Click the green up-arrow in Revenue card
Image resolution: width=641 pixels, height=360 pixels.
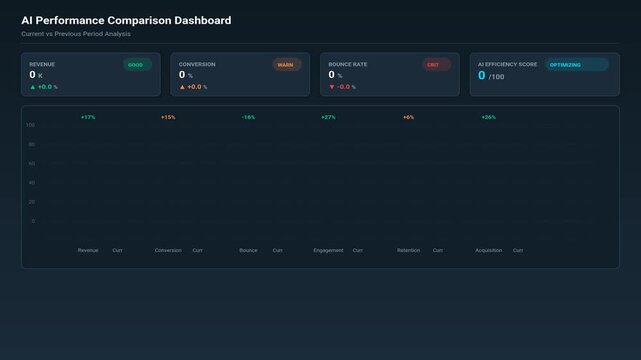(33, 87)
